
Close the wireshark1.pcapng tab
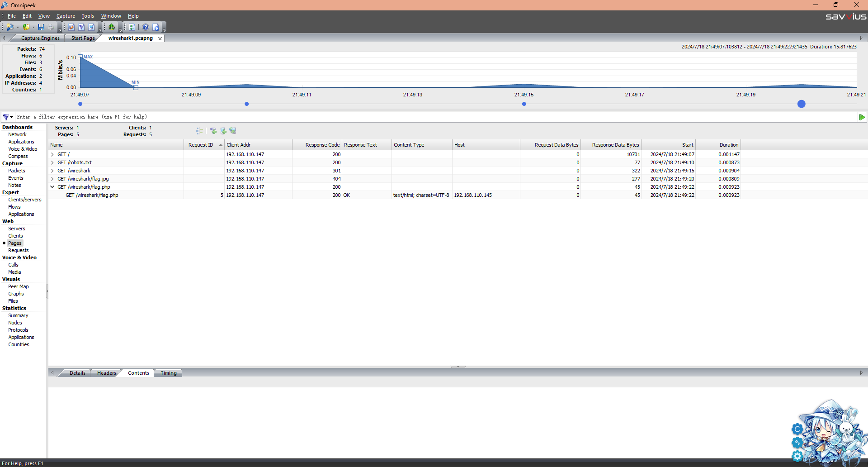point(160,38)
